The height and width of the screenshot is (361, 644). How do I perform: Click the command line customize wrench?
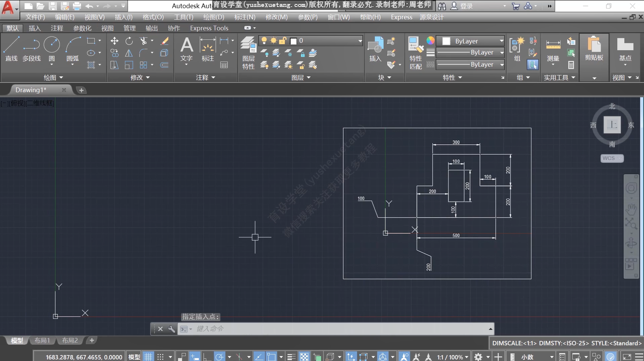[171, 329]
